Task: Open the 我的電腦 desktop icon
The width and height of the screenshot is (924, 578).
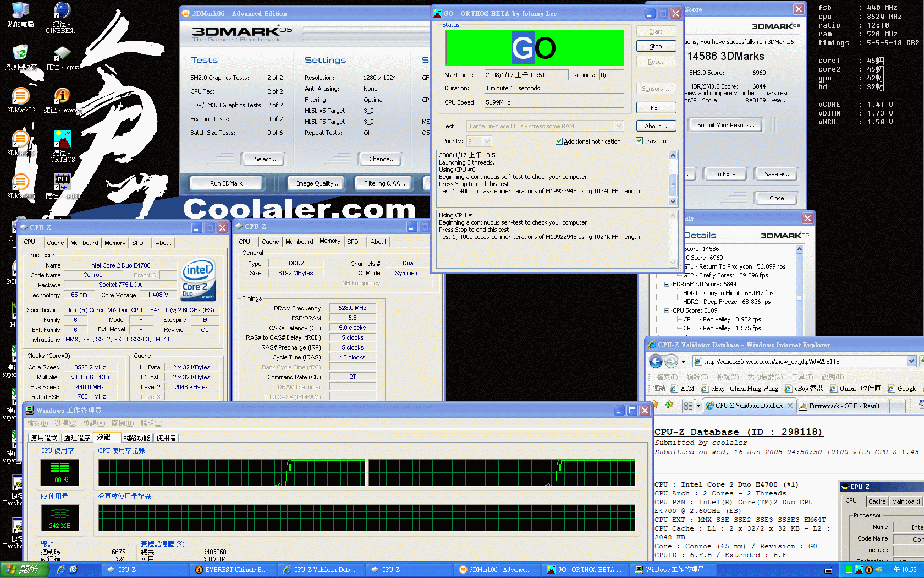Action: click(20, 15)
